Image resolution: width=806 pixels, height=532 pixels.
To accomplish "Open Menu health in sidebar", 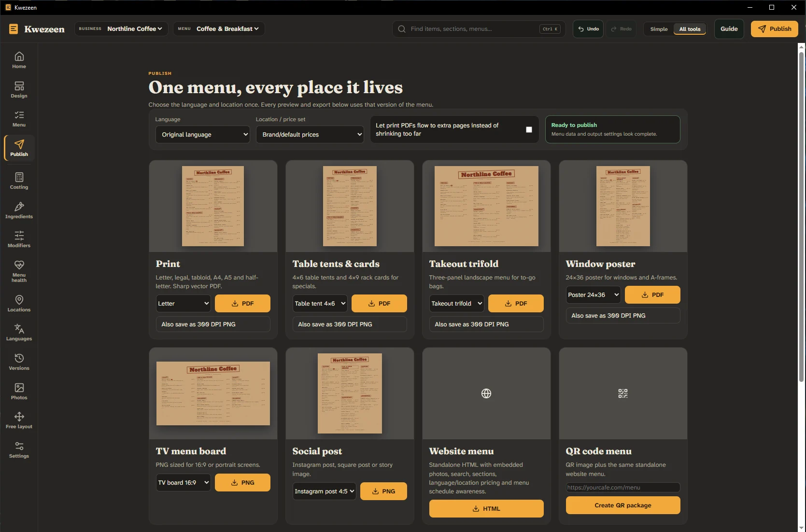I will tap(19, 271).
